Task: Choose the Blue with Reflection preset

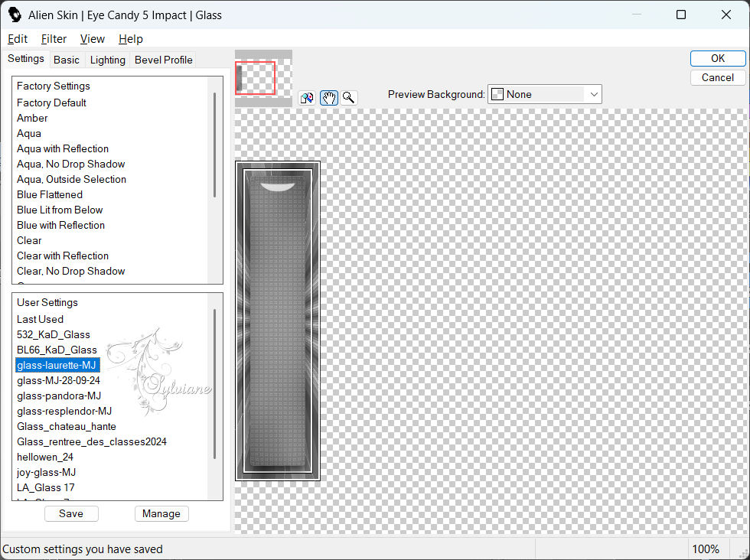Action: point(60,225)
